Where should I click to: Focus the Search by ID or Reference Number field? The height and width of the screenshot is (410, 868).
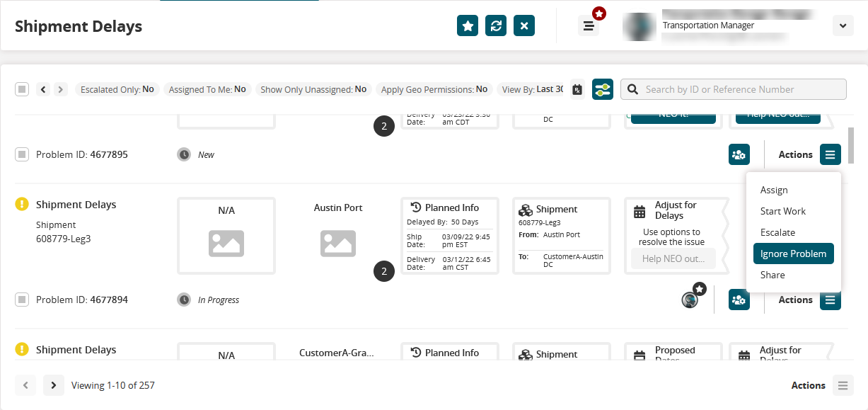click(x=734, y=89)
